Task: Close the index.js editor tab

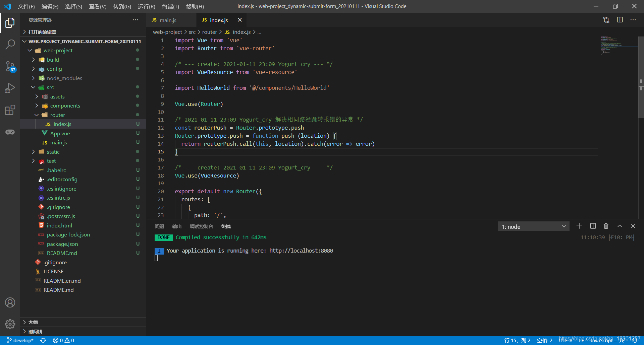Action: pos(240,20)
